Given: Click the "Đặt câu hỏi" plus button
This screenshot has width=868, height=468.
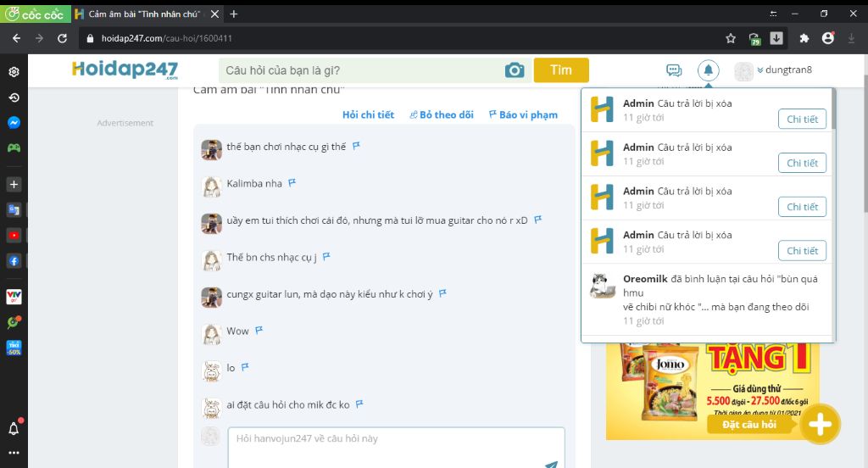Looking at the screenshot, I should (820, 425).
